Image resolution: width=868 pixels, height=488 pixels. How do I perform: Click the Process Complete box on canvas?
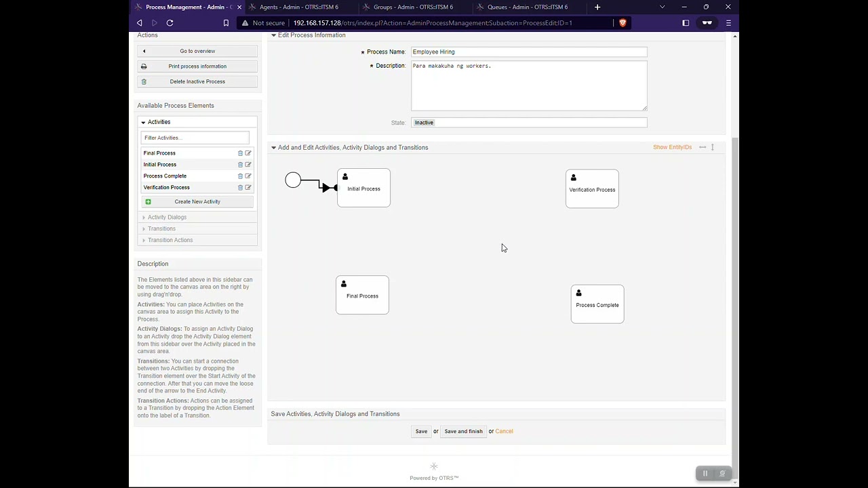coord(597,304)
